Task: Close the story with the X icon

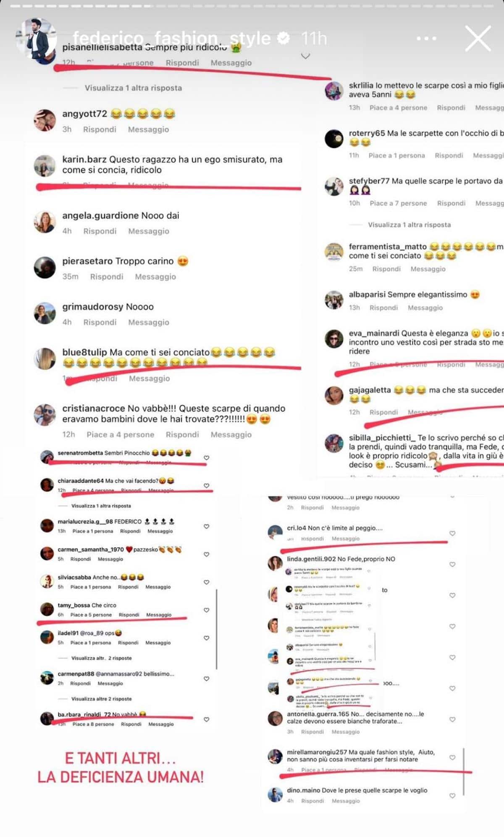Action: 478,38
